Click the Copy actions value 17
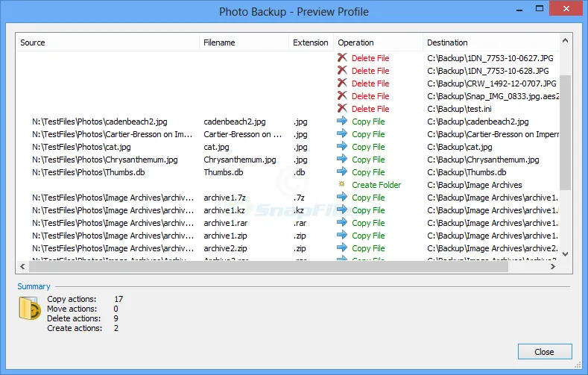The height and width of the screenshot is (375, 588). (x=118, y=299)
